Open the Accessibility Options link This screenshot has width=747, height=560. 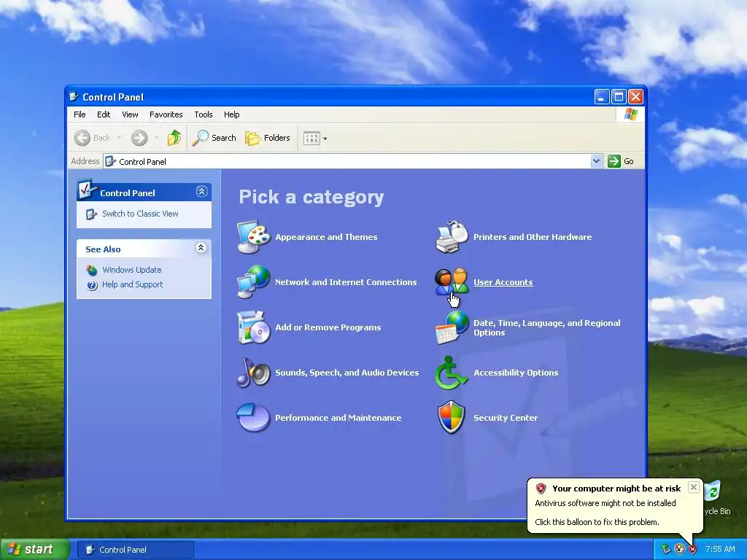point(516,373)
